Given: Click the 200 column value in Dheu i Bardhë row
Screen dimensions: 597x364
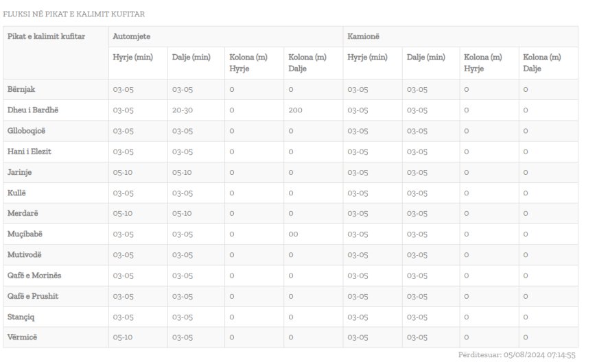Looking at the screenshot, I should point(295,110).
